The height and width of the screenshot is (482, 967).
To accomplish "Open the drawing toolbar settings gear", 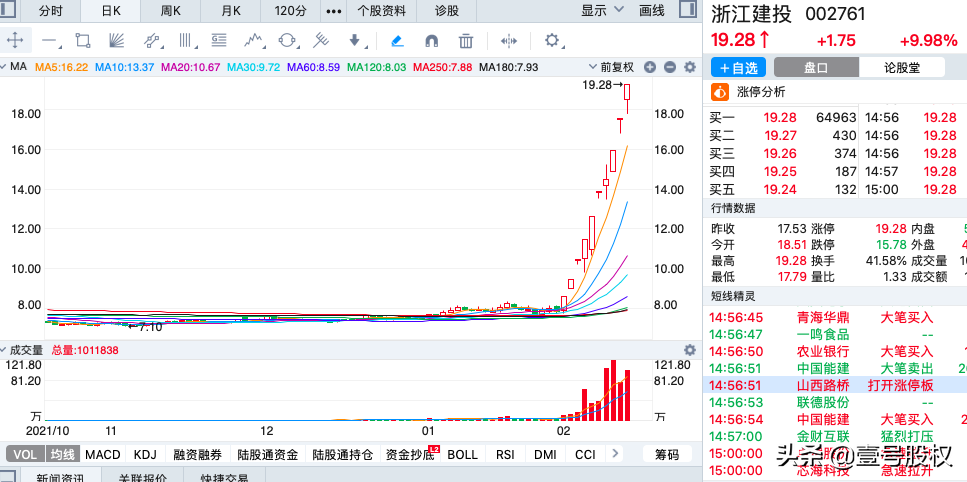I will pos(551,41).
